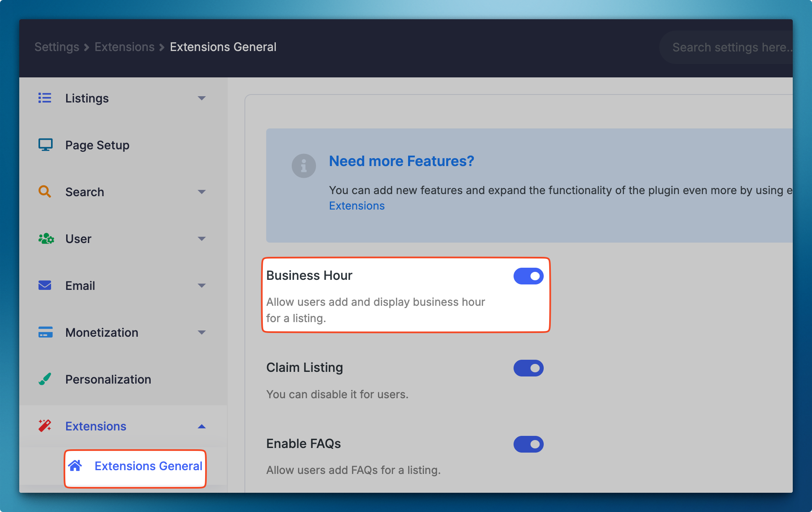Viewport: 812px width, 512px height.
Task: Click the Monetization card icon
Action: (x=45, y=332)
